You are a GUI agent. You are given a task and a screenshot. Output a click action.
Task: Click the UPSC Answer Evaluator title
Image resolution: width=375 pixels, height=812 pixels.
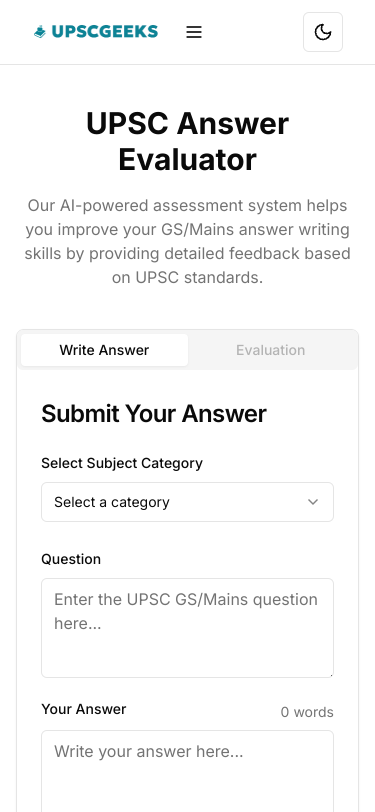[188, 141]
